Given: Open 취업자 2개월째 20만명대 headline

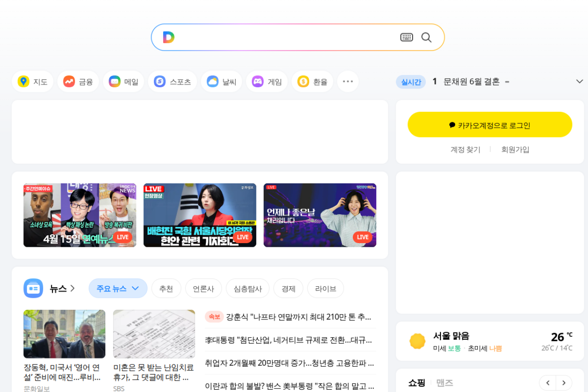Looking at the screenshot, I should click(289, 363).
